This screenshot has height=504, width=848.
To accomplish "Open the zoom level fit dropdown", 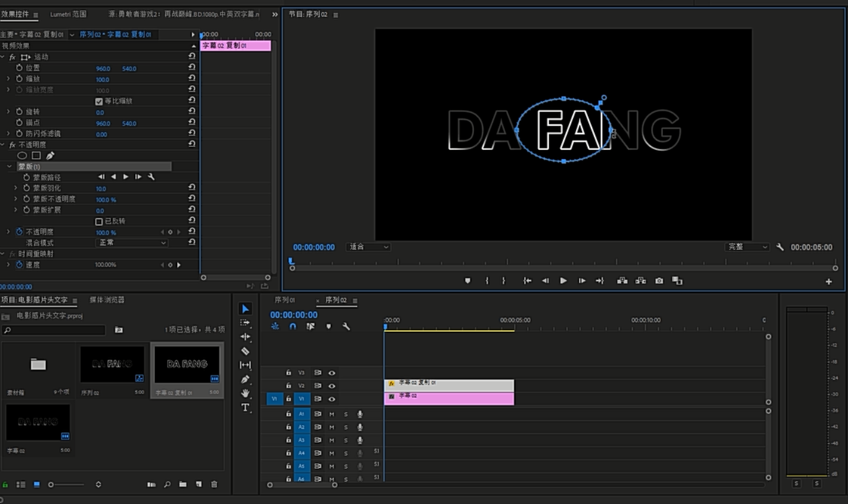I will pyautogui.click(x=368, y=247).
